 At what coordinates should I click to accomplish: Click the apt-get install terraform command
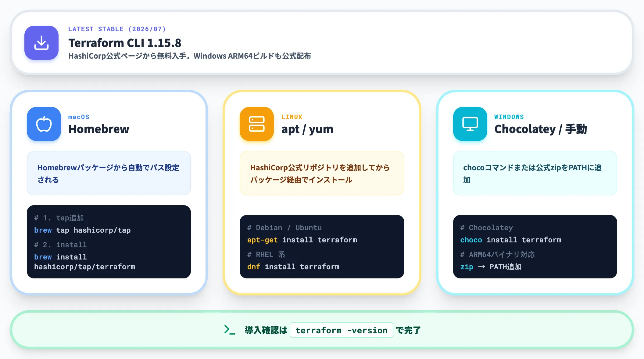tap(302, 240)
